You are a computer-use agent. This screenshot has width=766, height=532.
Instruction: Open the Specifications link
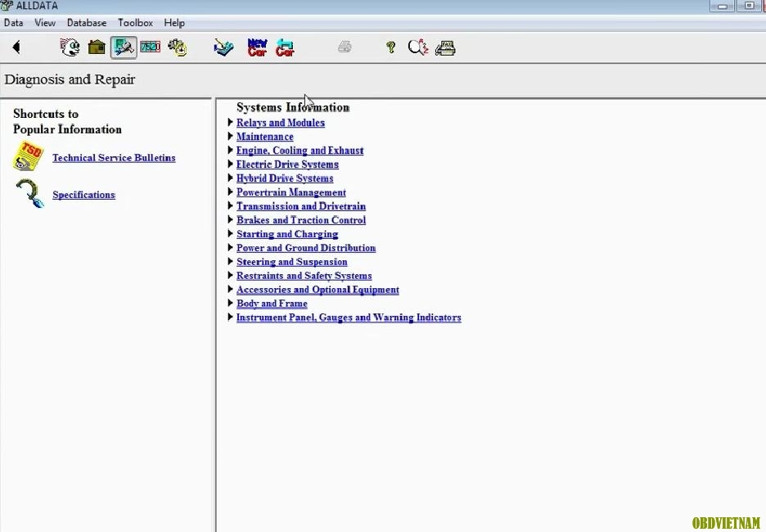click(x=84, y=195)
